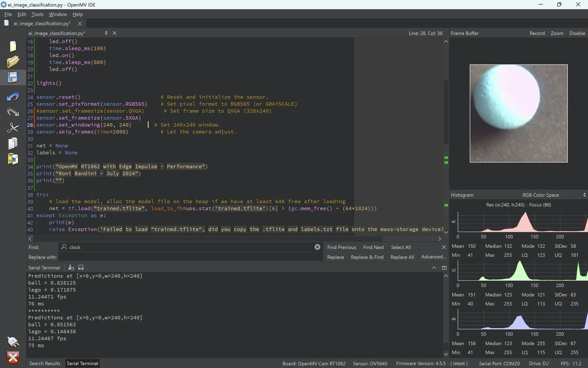The image size is (588, 368).
Task: Save the script with the floppy disk icon
Action: click(x=13, y=77)
